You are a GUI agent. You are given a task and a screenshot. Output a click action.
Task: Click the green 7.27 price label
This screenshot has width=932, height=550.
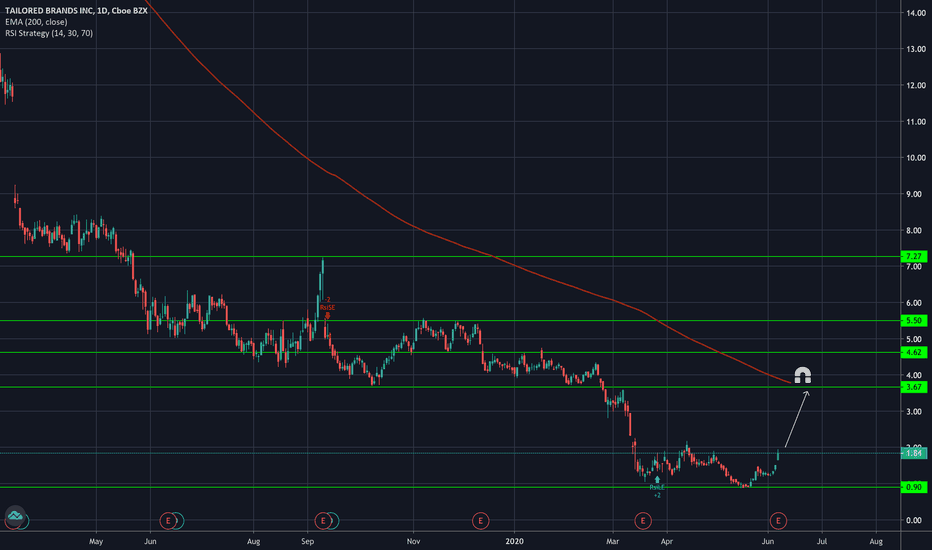click(x=914, y=256)
